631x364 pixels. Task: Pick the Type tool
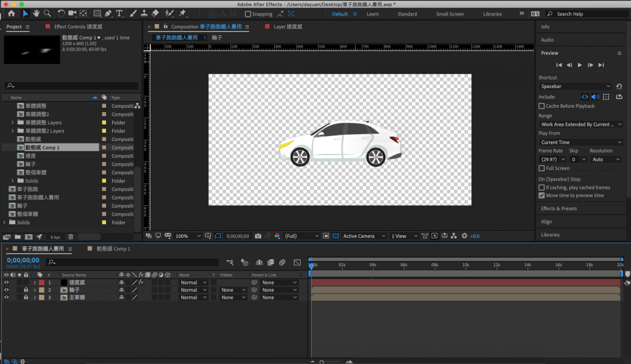point(120,14)
